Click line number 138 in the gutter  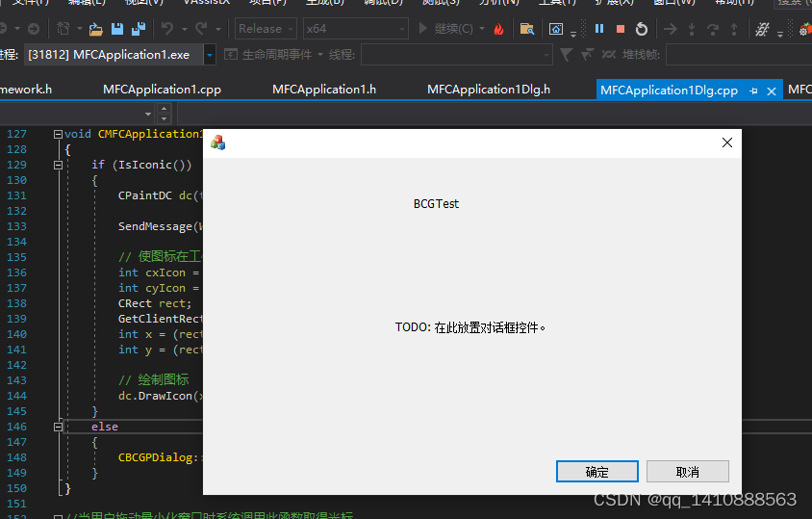pos(16,303)
